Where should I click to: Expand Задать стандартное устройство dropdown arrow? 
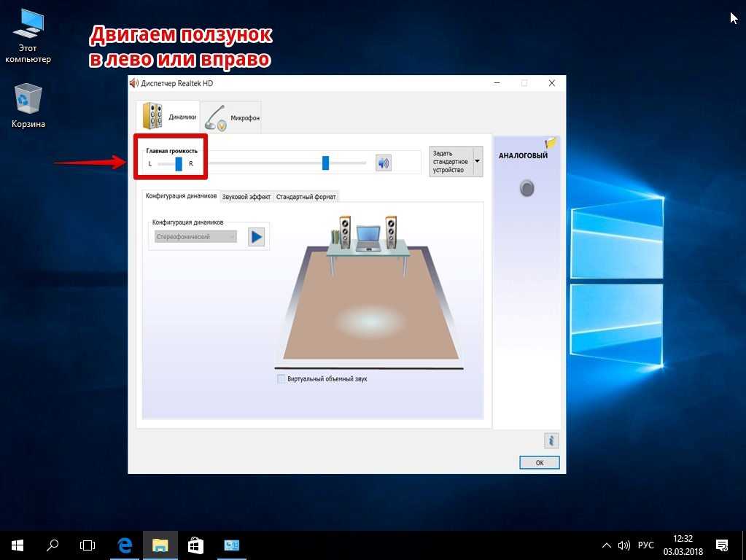point(478,161)
